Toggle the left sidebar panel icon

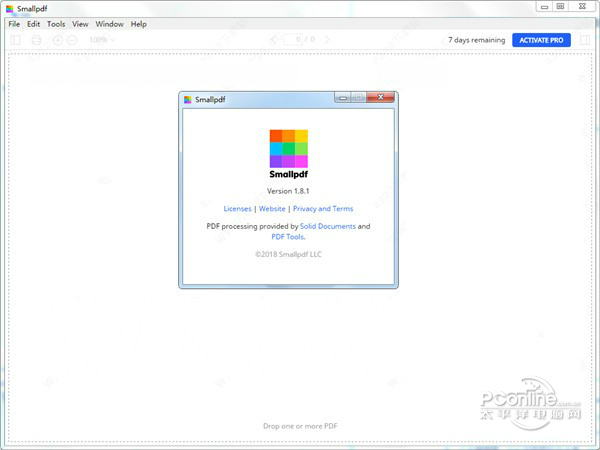click(15, 40)
